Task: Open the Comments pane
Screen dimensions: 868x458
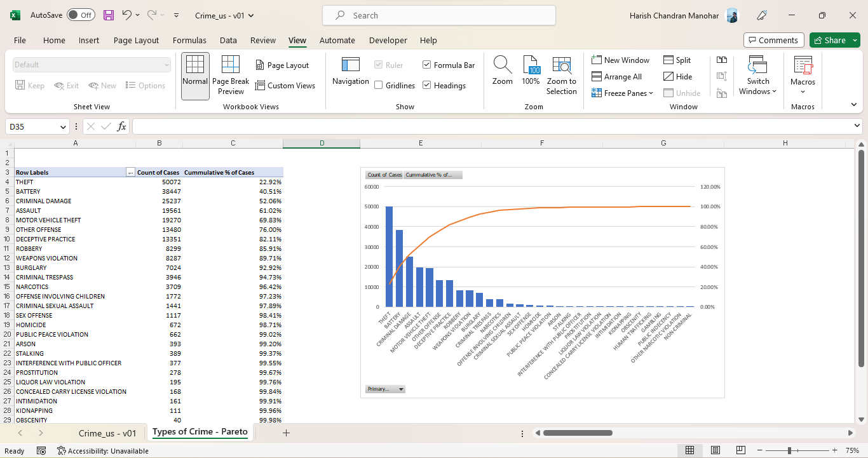Action: [773, 39]
